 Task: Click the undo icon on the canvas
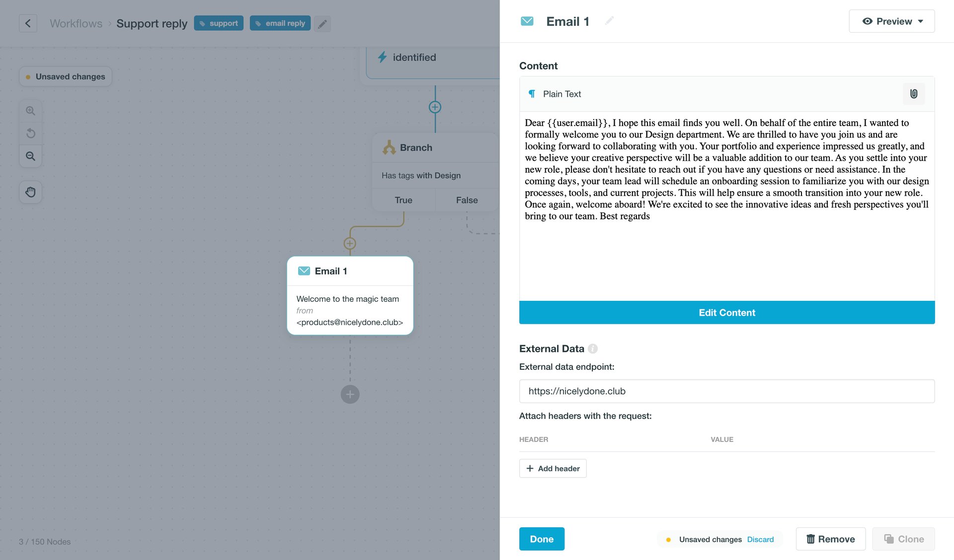coord(30,133)
